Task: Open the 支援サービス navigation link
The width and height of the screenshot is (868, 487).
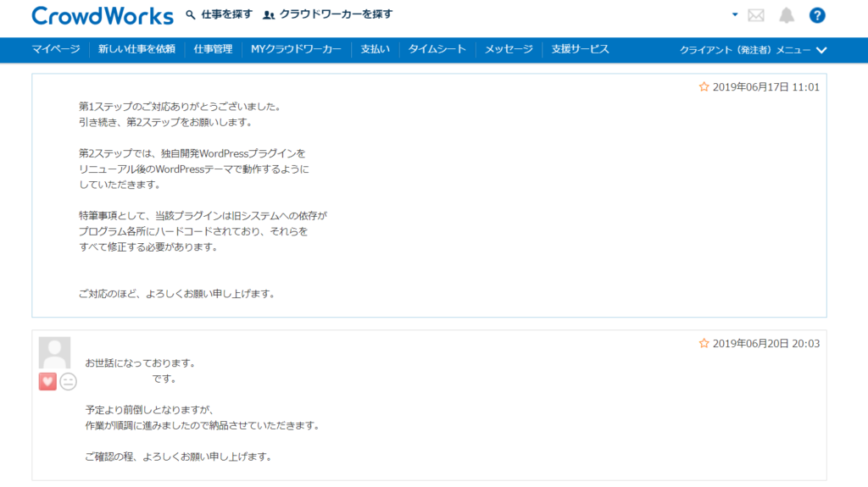Action: [x=581, y=49]
